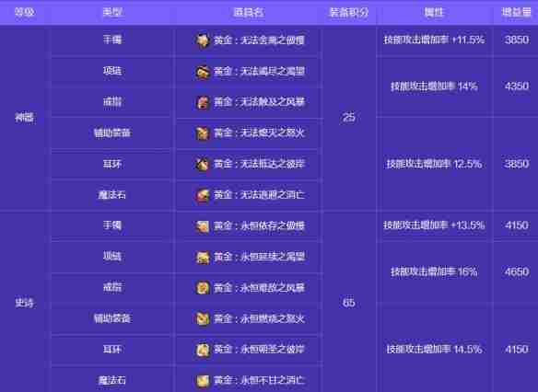The height and width of the screenshot is (392, 538).
Task: Click the 史诗 魔法石 item icon (永恒…之消亡)
Action: pos(203,380)
